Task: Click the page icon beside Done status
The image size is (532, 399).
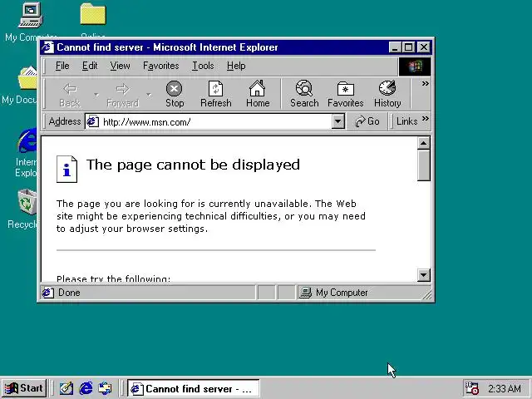Action: [48, 293]
